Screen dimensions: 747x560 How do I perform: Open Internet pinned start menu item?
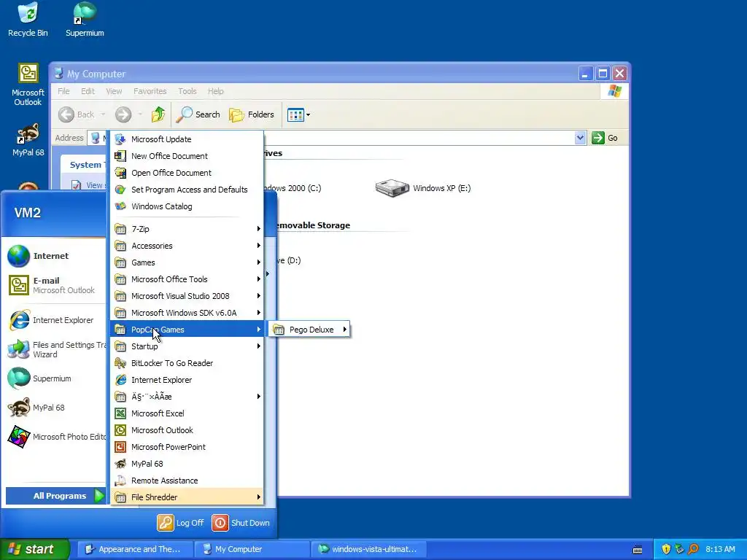(x=55, y=256)
